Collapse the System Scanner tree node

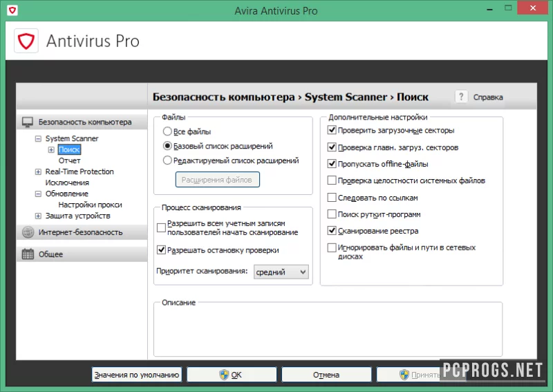pyautogui.click(x=38, y=139)
